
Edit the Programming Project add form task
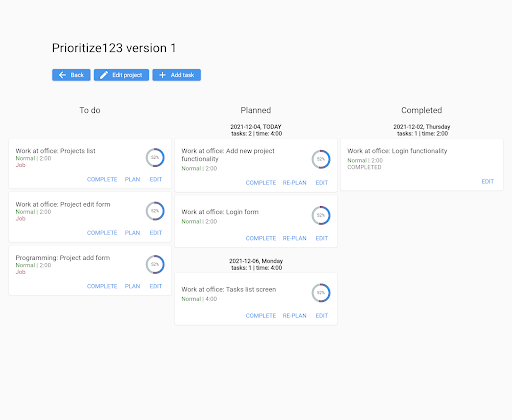click(156, 286)
